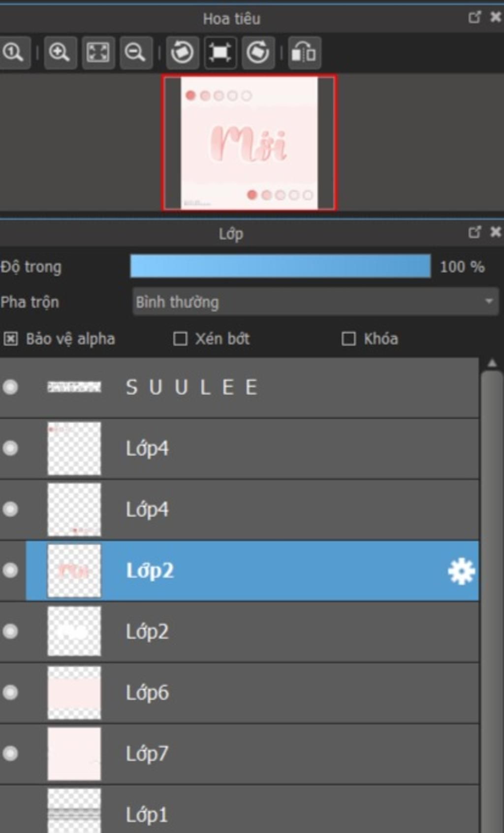The image size is (504, 833).
Task: Open the Pha trộn blend mode dropdown
Action: click(315, 301)
